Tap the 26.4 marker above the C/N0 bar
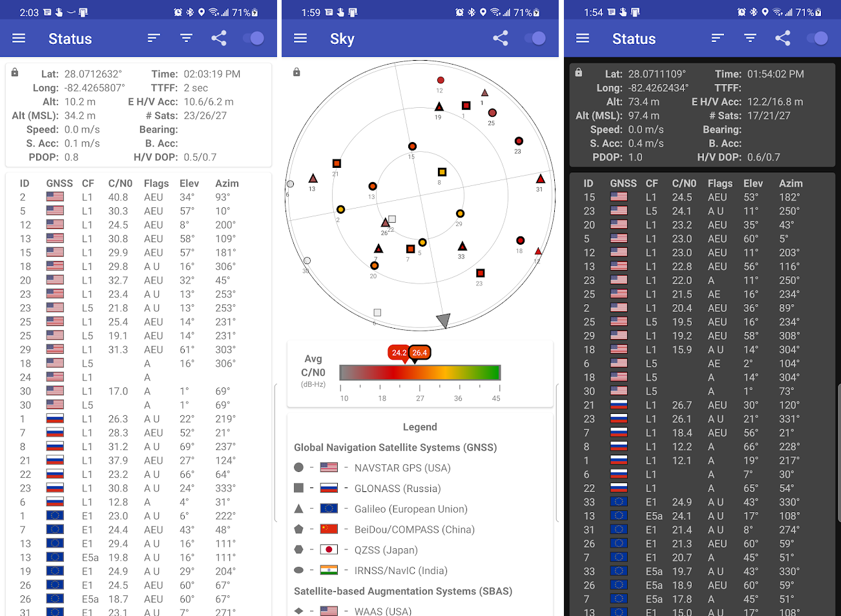 pyautogui.click(x=420, y=353)
